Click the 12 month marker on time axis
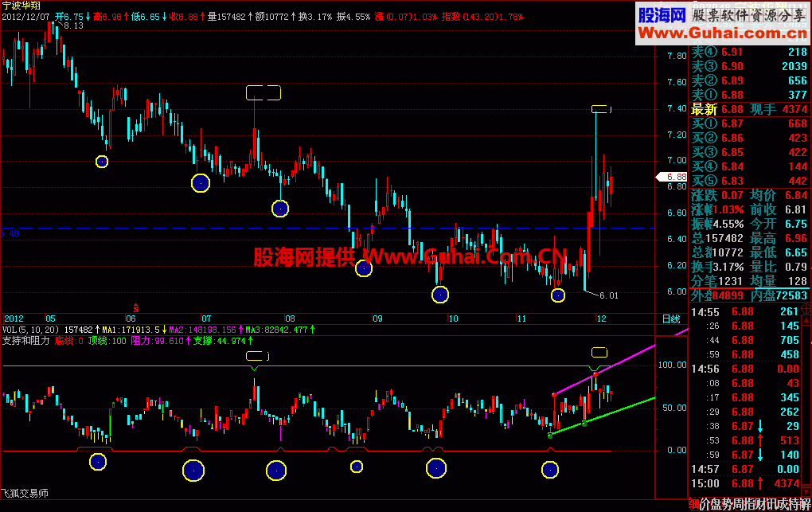 pos(601,319)
